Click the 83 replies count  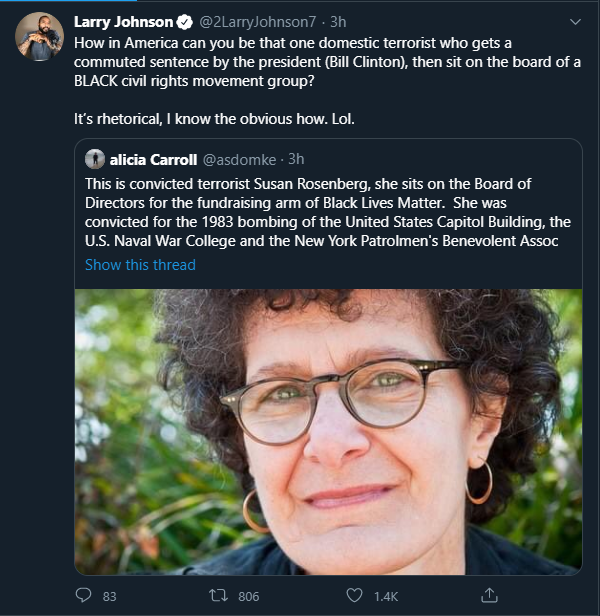(x=110, y=597)
